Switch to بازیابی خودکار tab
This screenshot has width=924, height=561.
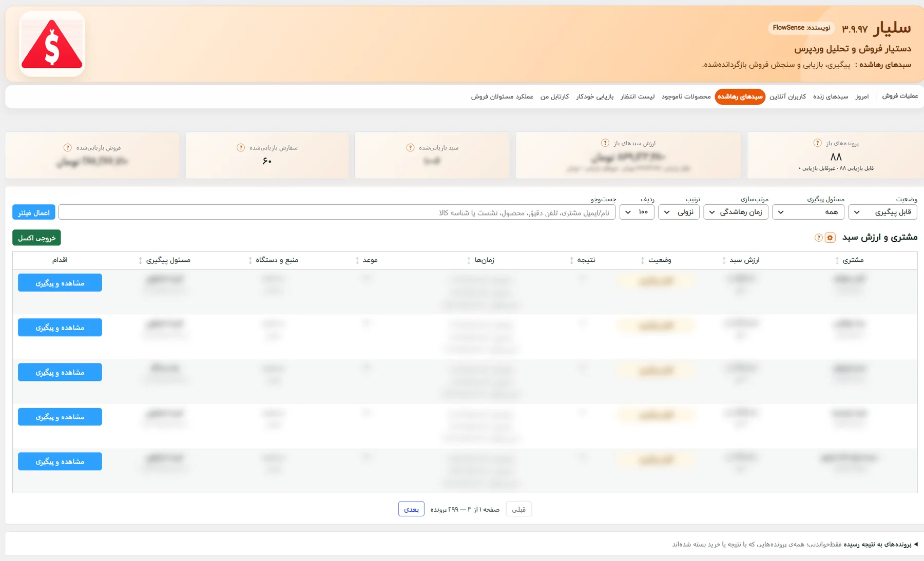594,96
